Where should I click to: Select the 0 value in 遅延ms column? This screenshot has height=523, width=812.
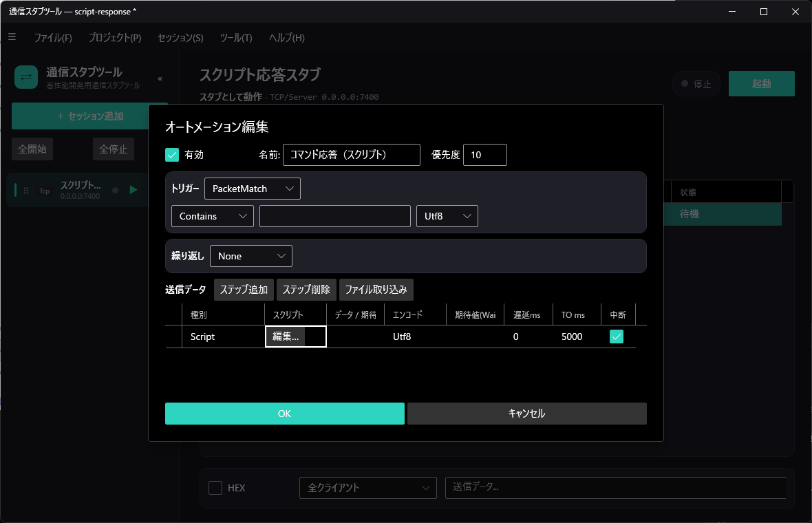[528, 337]
